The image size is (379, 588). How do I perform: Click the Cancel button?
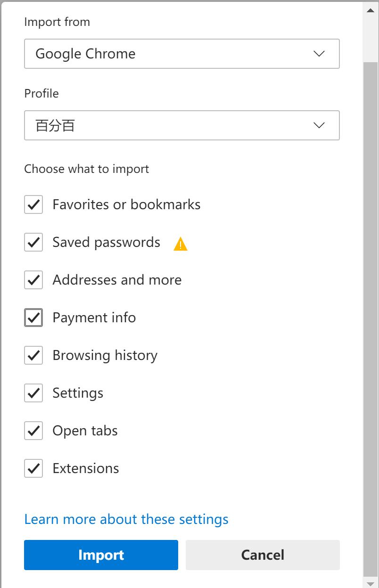263,555
